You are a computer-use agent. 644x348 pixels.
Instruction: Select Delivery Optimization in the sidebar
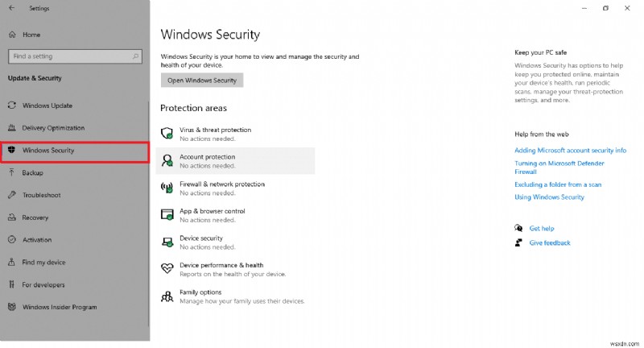(52, 128)
